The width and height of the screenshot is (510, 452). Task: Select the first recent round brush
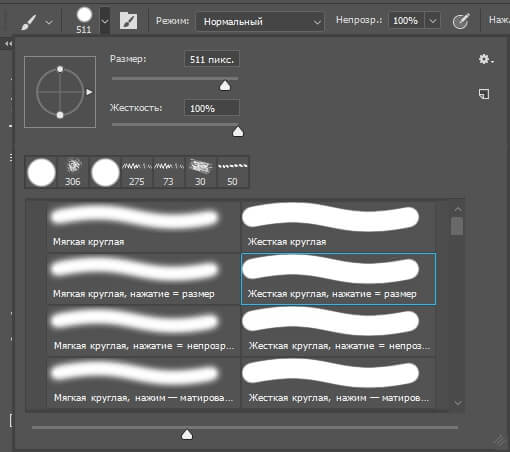click(42, 172)
